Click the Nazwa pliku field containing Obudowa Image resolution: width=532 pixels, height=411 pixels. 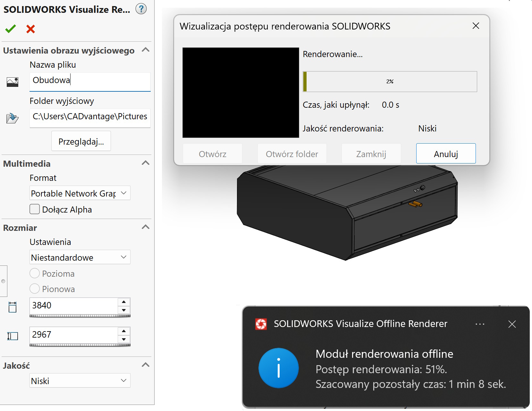(x=90, y=80)
